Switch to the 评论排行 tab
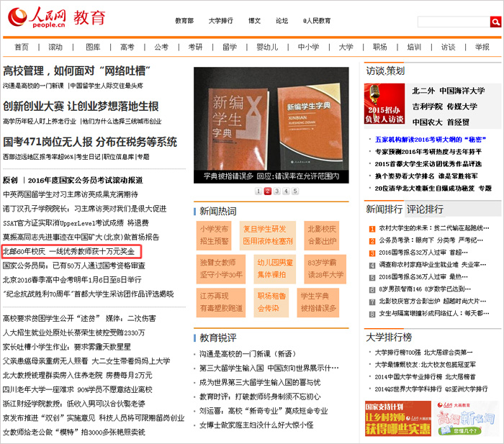This screenshot has width=504, height=444. point(425,209)
